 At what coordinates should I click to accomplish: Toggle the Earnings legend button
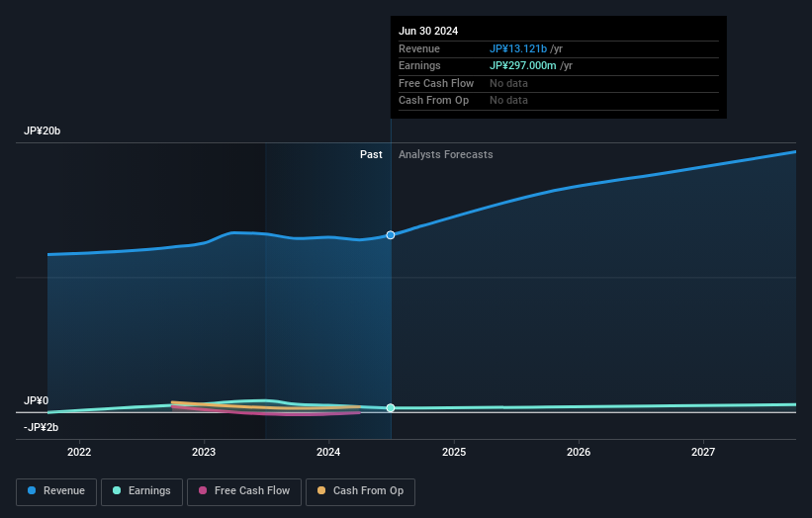tap(141, 491)
